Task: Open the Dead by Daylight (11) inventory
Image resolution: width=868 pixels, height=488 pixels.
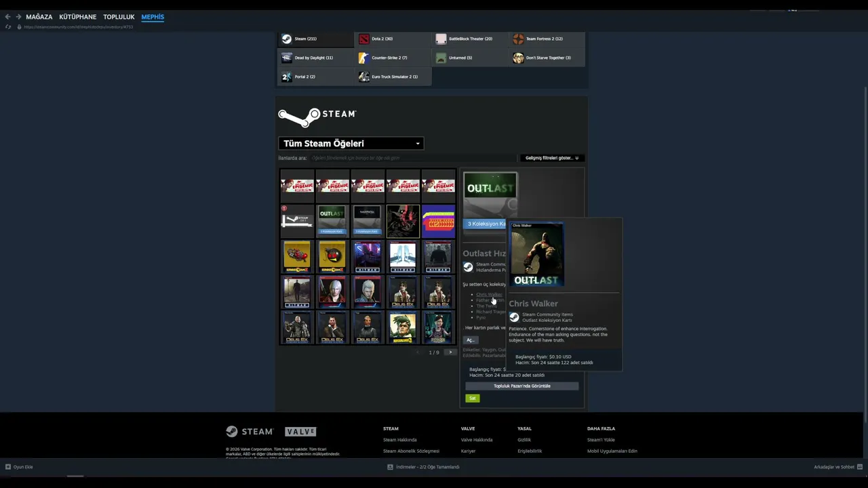Action: tap(316, 58)
